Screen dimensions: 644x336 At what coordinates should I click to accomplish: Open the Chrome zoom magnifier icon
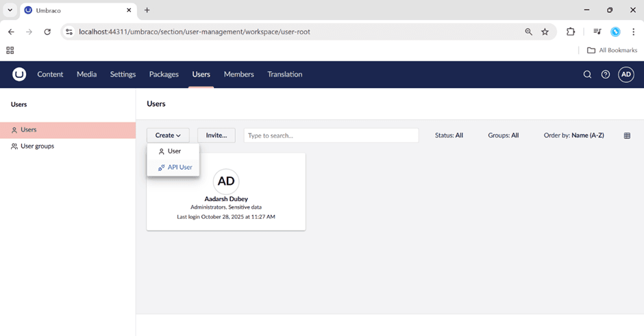(528, 31)
